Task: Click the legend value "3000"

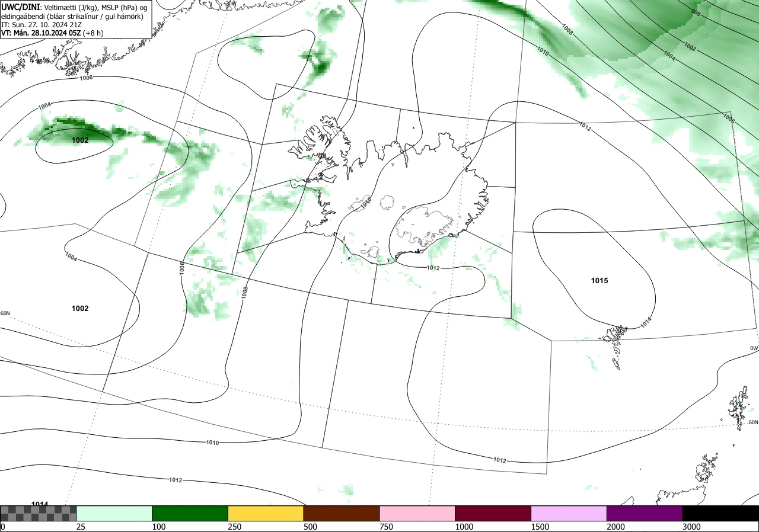Action: click(692, 527)
